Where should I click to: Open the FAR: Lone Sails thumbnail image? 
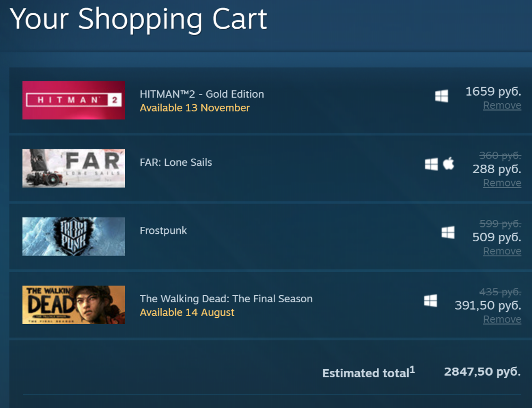pyautogui.click(x=73, y=168)
